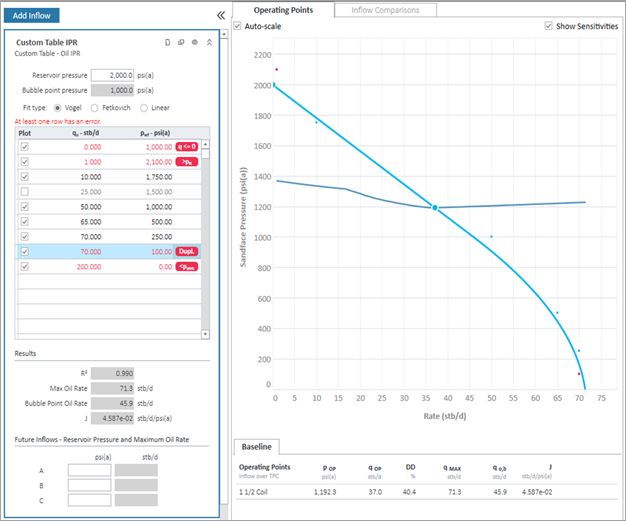The height and width of the screenshot is (521, 626).
Task: Click the IPR table scrollbar thumb
Action: coord(205,154)
